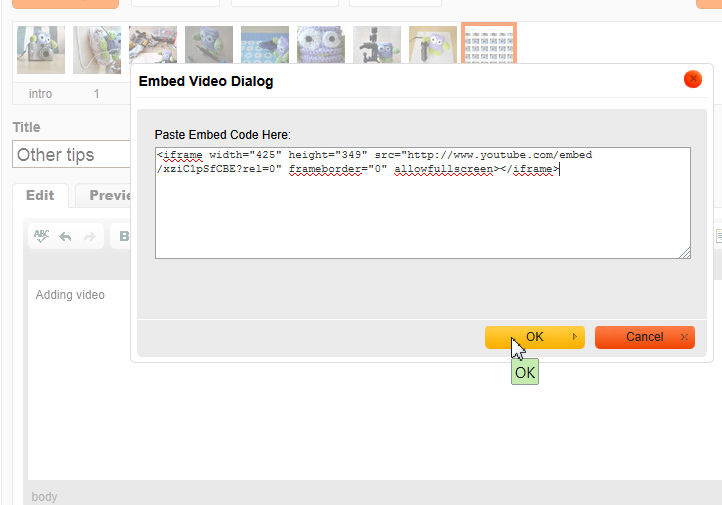The height and width of the screenshot is (505, 722).
Task: Click the 'Adding video' text in editor body
Action: 70,295
